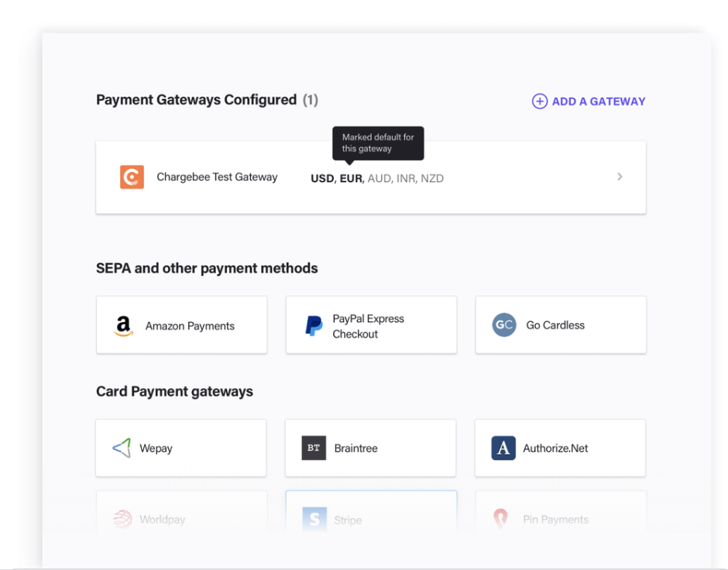Click the EUR currency label
Screen dimensions: 728x570
click(x=351, y=178)
